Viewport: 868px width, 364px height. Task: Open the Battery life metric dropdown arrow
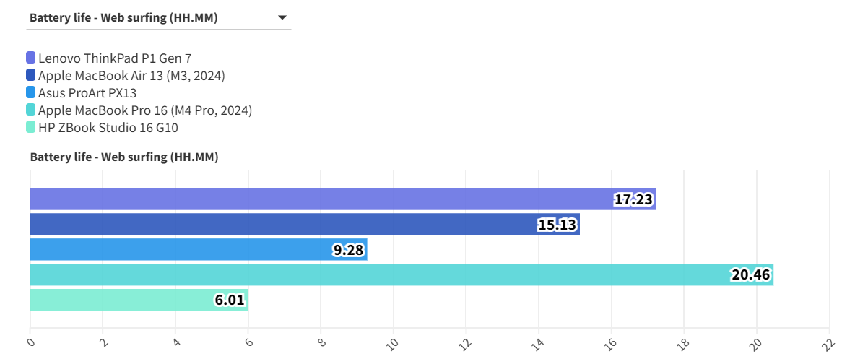pos(282,18)
